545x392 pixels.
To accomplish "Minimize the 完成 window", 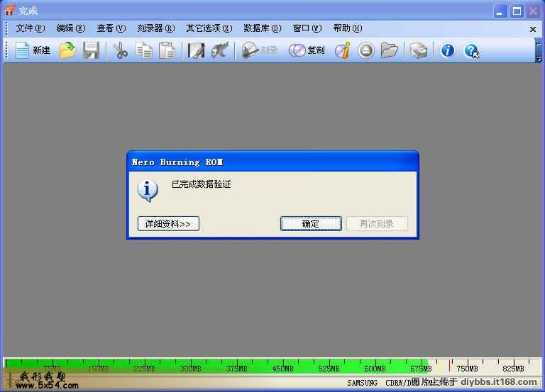I will click(500, 11).
